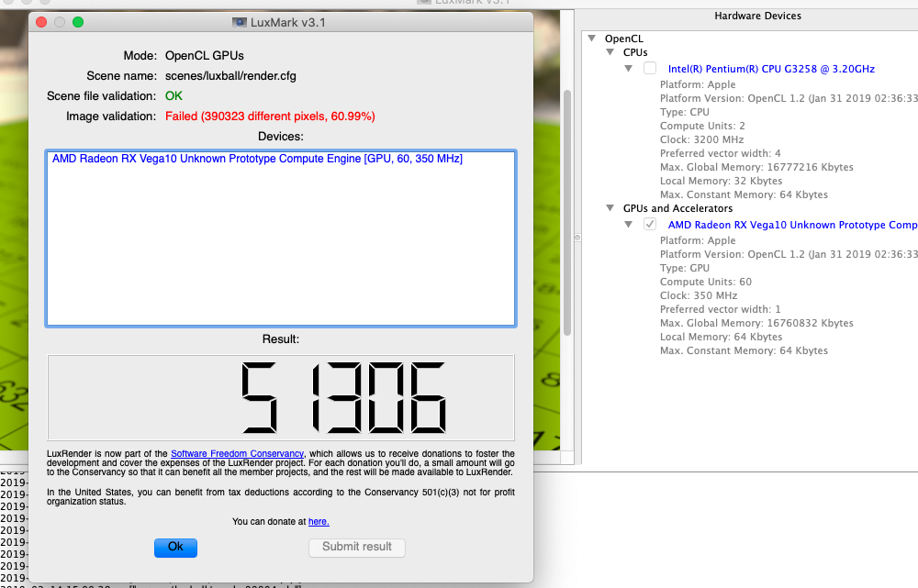Click the LuxMark icon in dialog title bar
This screenshot has height=588, width=918.
pyautogui.click(x=239, y=22)
